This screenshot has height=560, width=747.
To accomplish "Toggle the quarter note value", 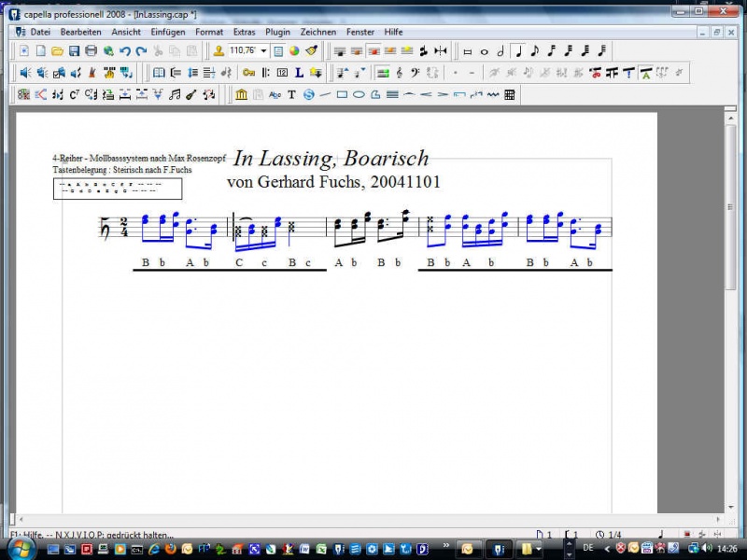I will [518, 50].
